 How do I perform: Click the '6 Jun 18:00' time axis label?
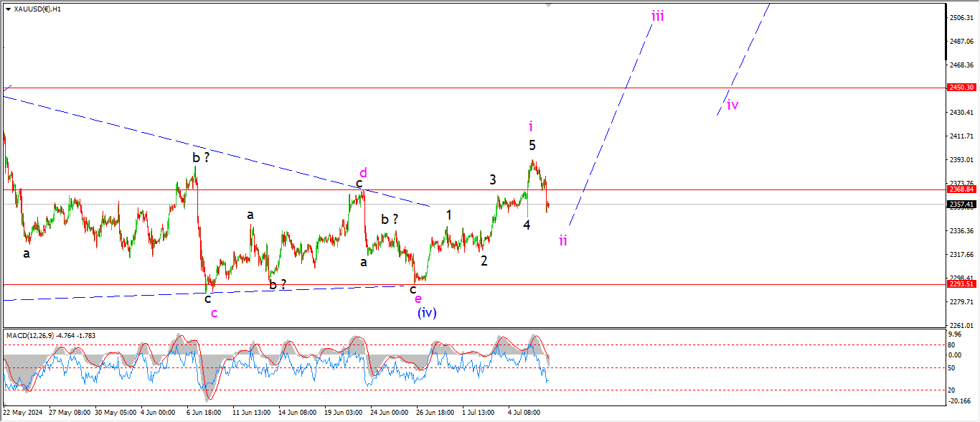click(204, 413)
